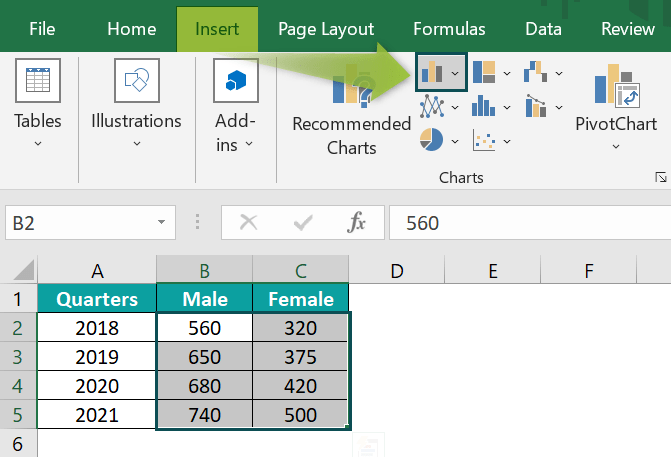Image resolution: width=671 pixels, height=457 pixels.
Task: Insert a Statistic histogram chart
Action: coord(484,106)
